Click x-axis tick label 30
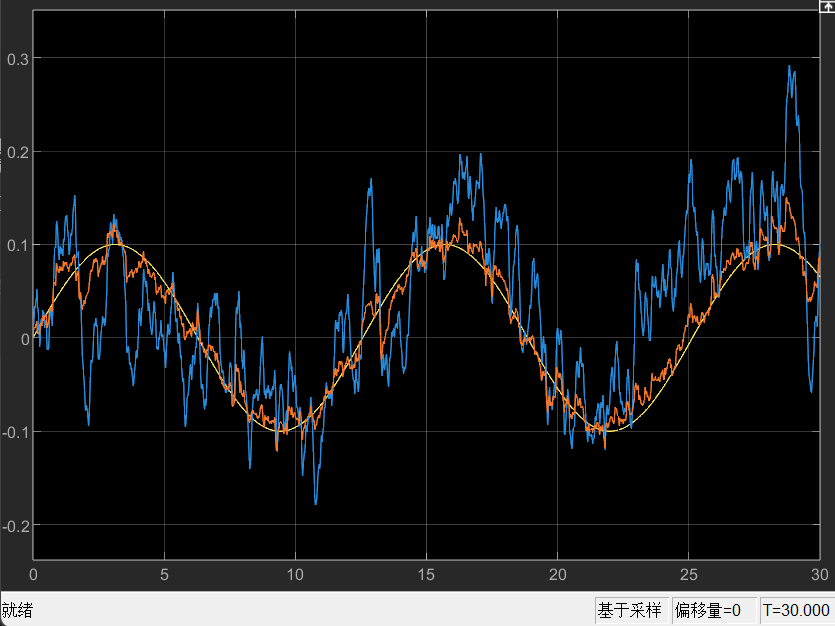 pos(819,575)
